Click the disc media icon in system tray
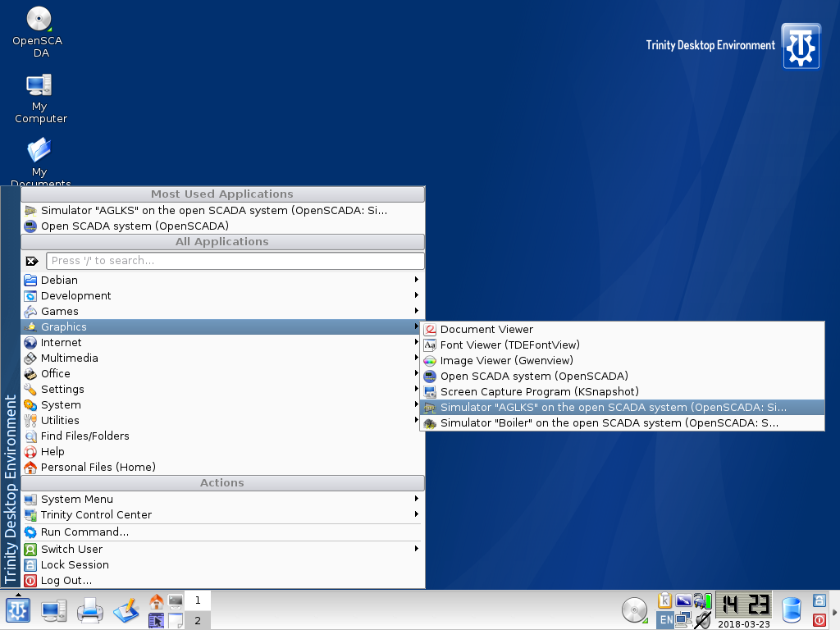Screen dimensions: 840x630 click(x=634, y=610)
